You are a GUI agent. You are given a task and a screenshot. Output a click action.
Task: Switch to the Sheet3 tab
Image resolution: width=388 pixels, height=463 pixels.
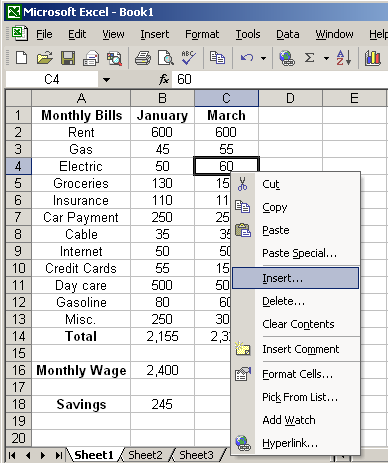(196, 455)
